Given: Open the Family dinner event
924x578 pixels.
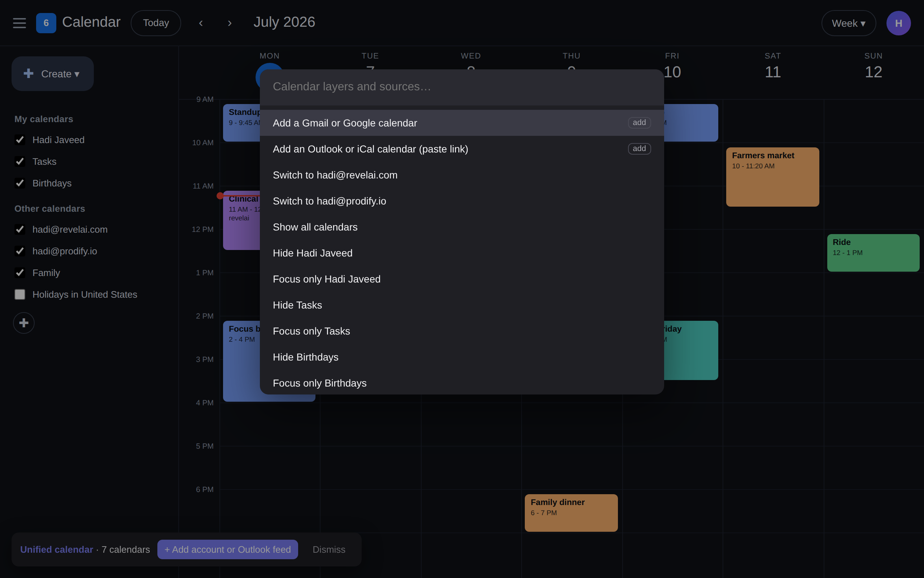Looking at the screenshot, I should point(571,513).
